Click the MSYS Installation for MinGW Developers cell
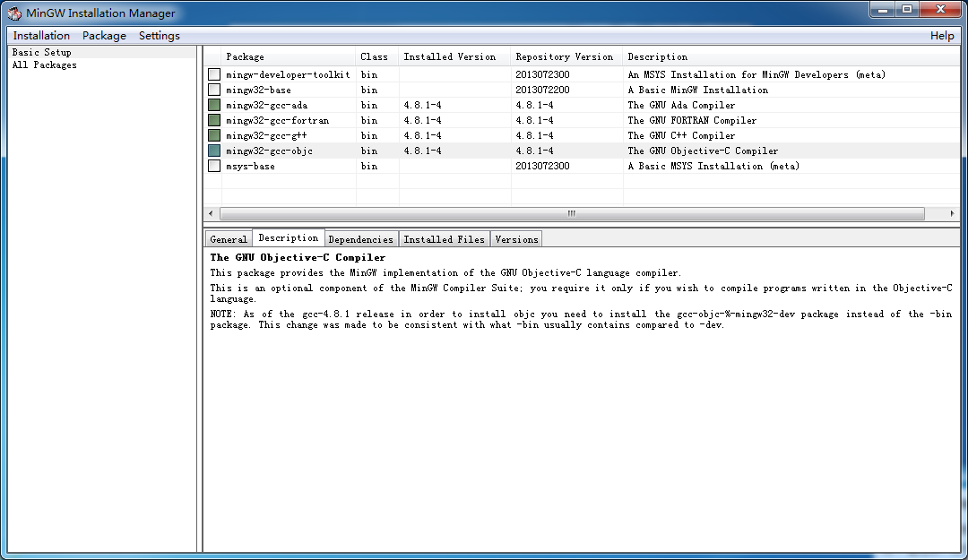 [756, 74]
